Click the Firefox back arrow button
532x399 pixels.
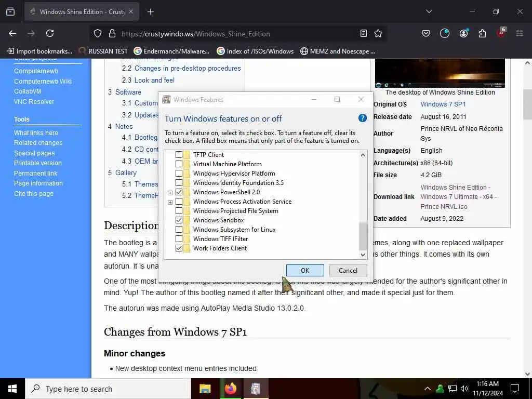pos(12,33)
